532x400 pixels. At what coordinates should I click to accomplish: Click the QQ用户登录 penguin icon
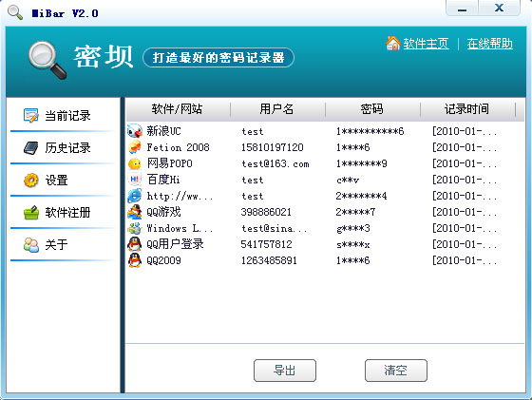135,244
